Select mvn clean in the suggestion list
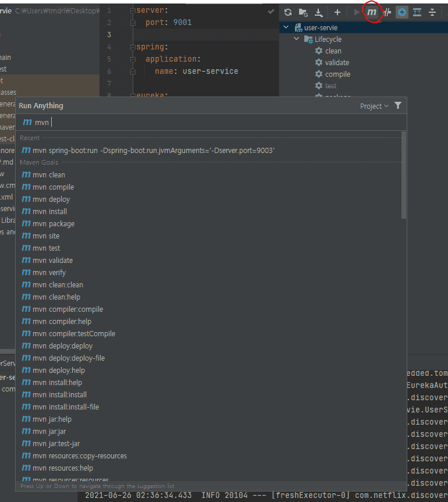 coord(48,175)
